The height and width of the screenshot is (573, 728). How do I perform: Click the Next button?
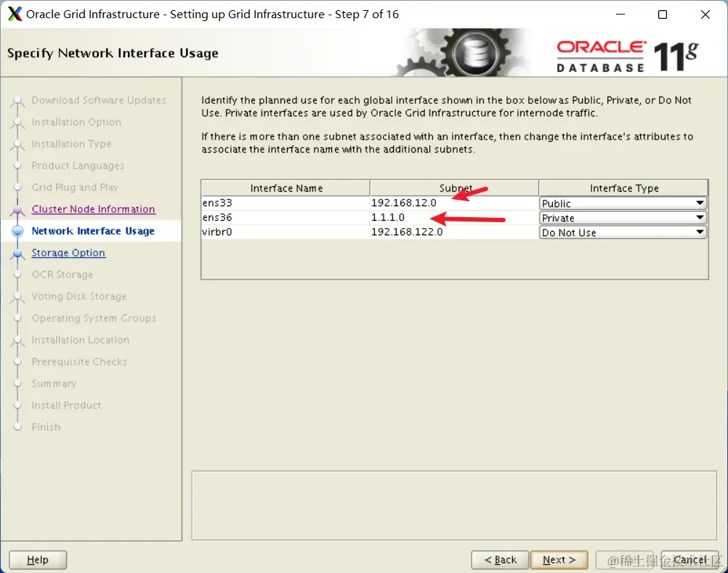559,559
